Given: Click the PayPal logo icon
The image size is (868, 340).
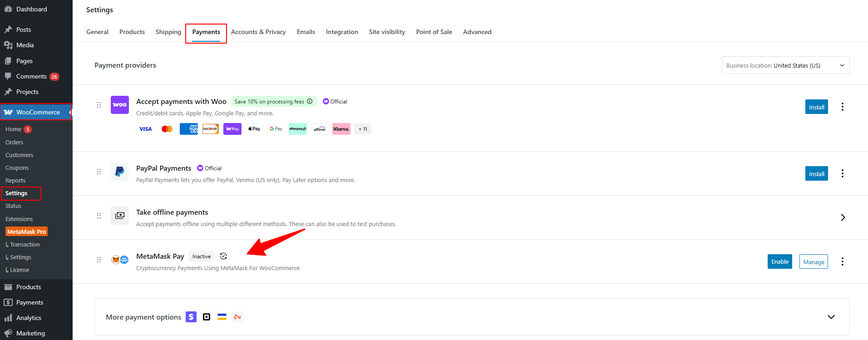Looking at the screenshot, I should coord(120,172).
